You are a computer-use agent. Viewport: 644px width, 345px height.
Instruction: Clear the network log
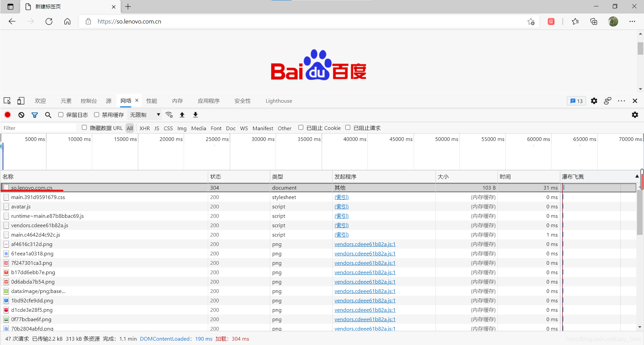(21, 115)
